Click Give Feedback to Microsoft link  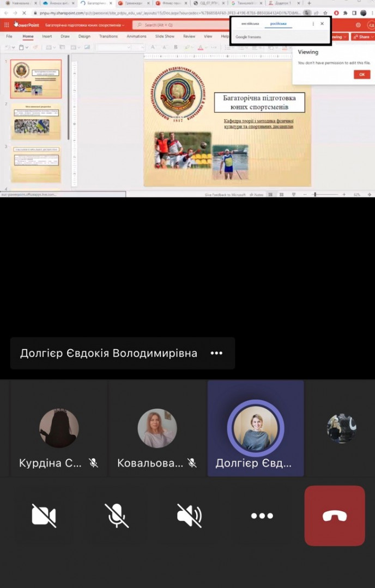pos(225,194)
